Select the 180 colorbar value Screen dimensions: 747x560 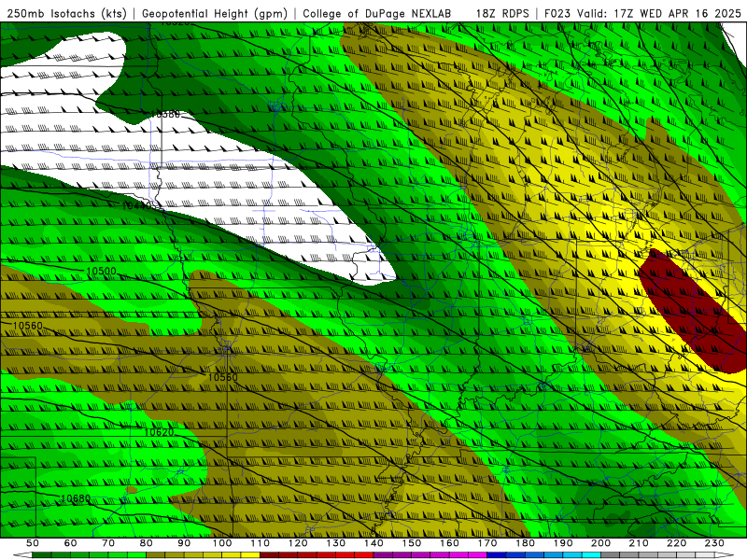(x=525, y=543)
